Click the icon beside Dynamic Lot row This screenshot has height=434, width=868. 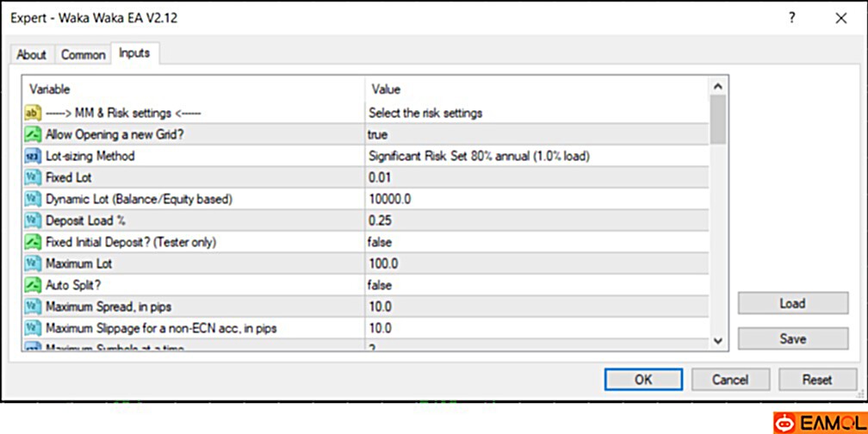pyautogui.click(x=34, y=199)
